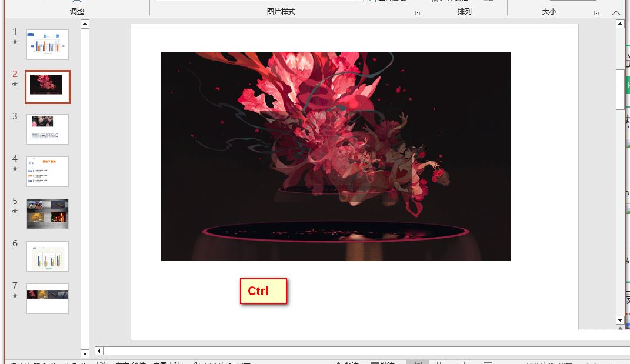630x364 pixels.
Task: Click the animation star icon under slide 2
Action: tap(15, 84)
